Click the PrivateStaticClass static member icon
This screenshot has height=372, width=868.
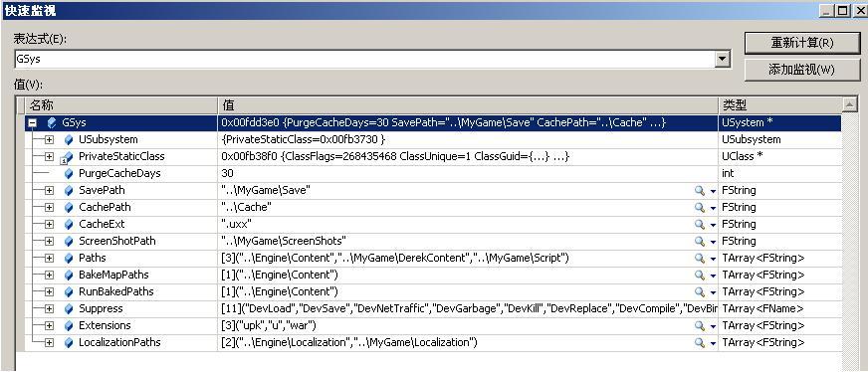point(68,157)
